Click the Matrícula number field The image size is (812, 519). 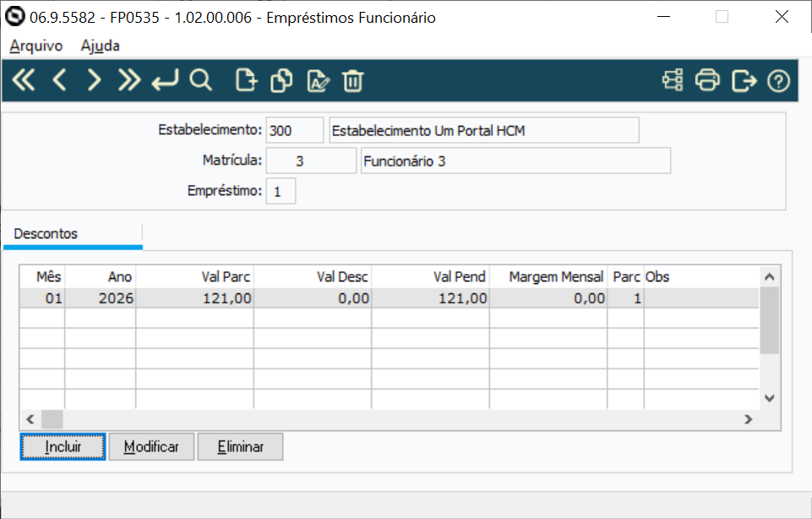pyautogui.click(x=311, y=161)
